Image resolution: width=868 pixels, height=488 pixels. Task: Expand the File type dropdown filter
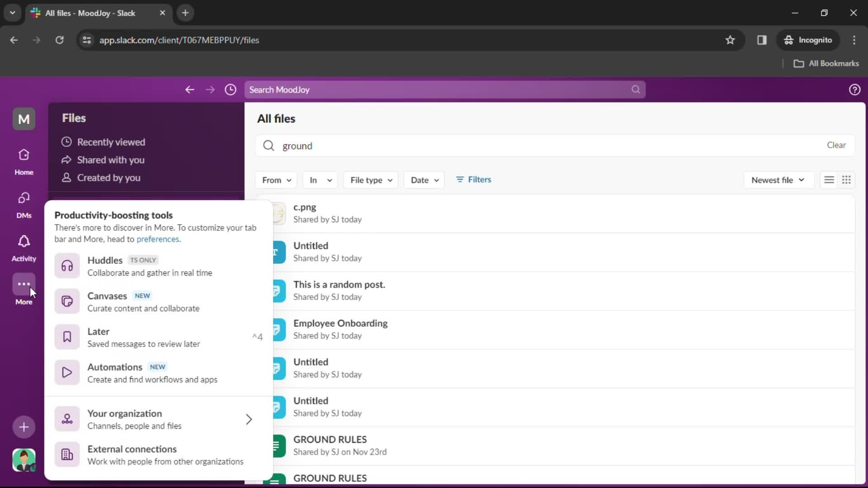coord(371,180)
